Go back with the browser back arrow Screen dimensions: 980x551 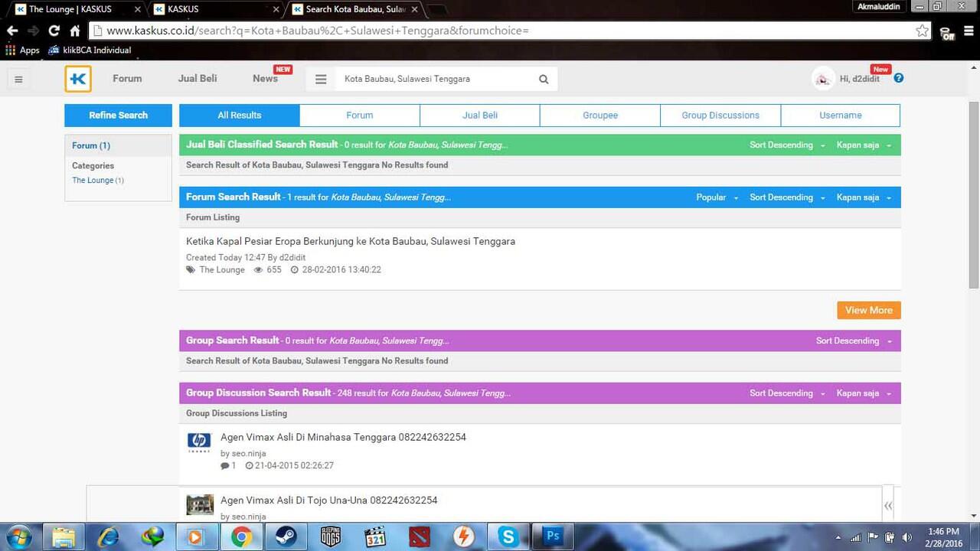(12, 31)
